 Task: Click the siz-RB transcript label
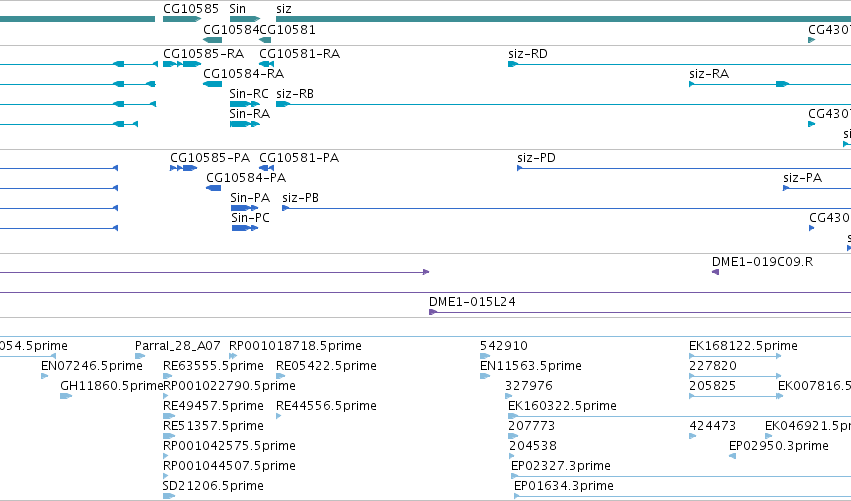(295, 94)
